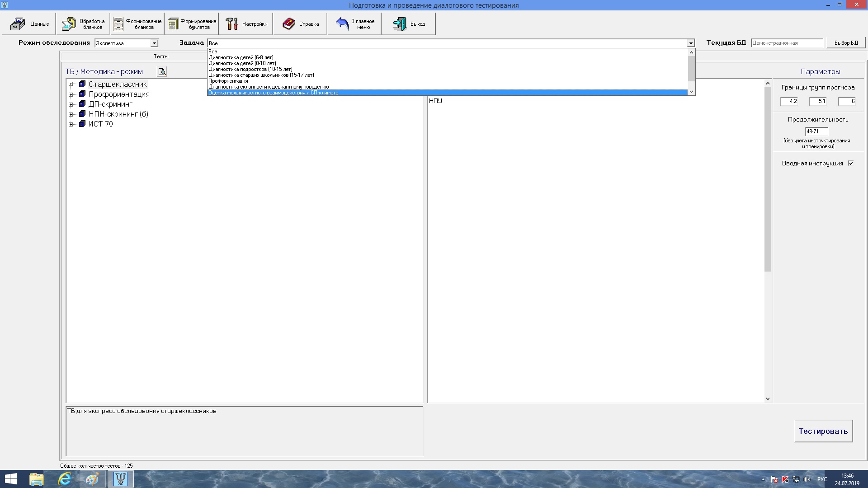The image size is (868, 488).
Task: Expand the ИСТ-70 tree node
Action: coord(71,124)
